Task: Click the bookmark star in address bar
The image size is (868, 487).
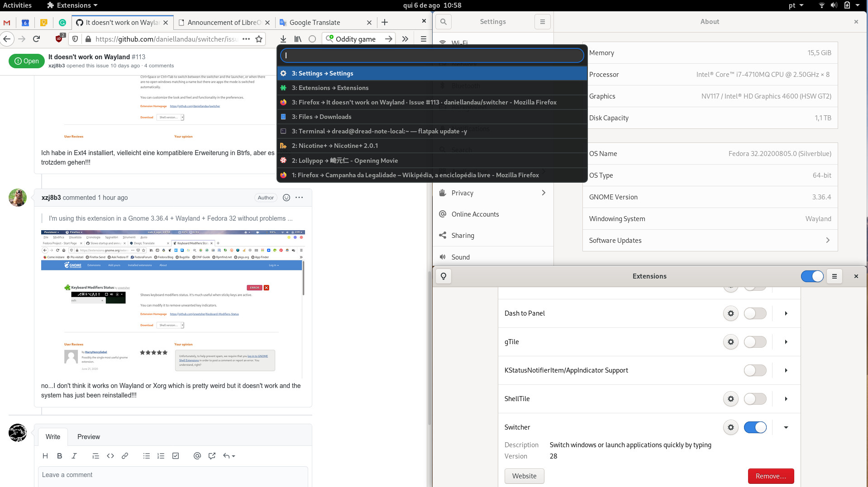Action: tap(259, 39)
